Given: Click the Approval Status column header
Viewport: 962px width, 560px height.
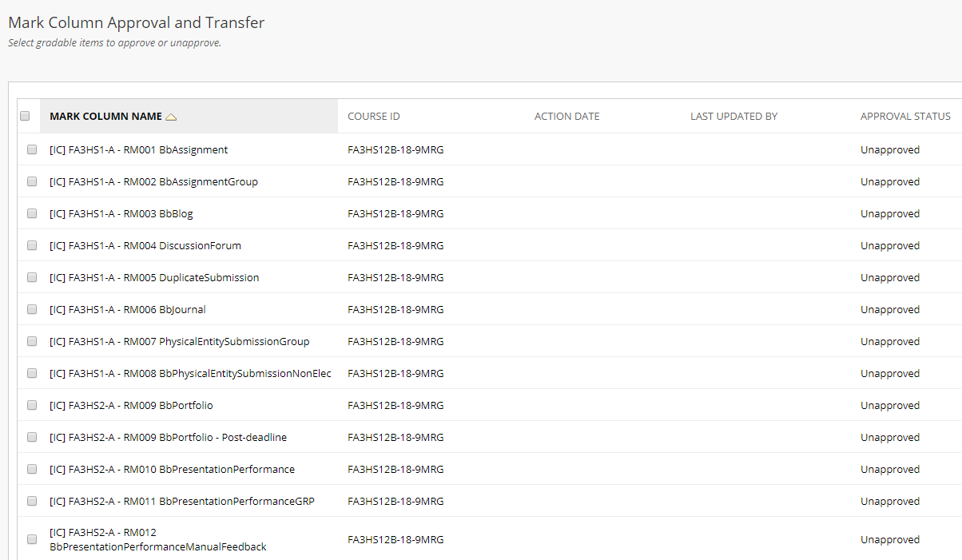Looking at the screenshot, I should (905, 117).
